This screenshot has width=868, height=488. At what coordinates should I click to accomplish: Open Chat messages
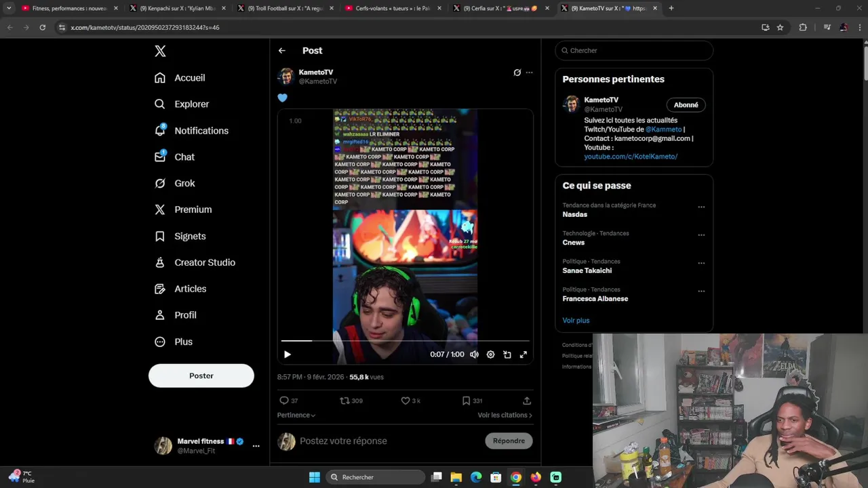[x=174, y=157]
